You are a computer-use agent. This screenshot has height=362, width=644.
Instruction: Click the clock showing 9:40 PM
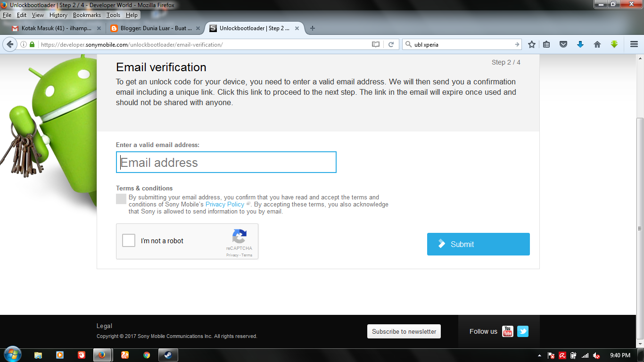(x=620, y=355)
